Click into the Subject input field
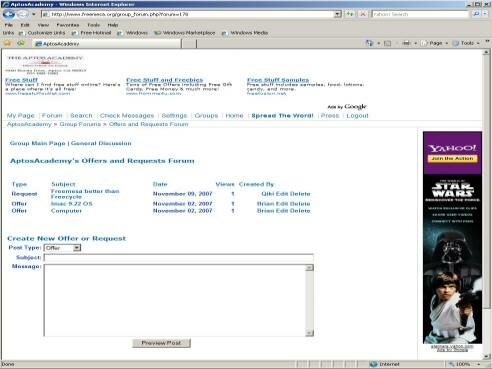Image resolution: width=492 pixels, height=369 pixels. (179, 258)
